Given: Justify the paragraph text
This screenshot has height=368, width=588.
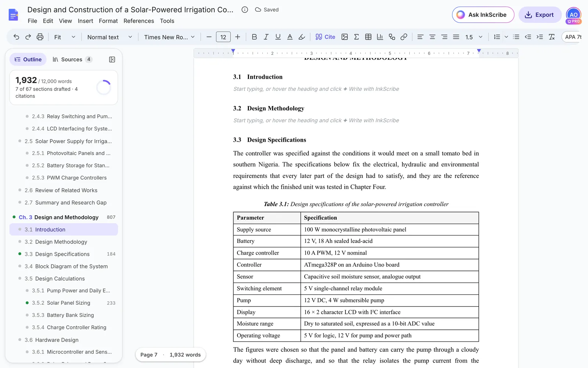Looking at the screenshot, I should pos(456,37).
